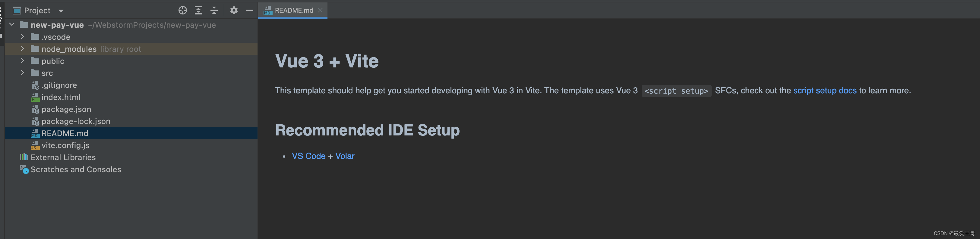The width and height of the screenshot is (980, 239).
Task: Click the Expand All toolbar icon
Action: [x=198, y=10]
